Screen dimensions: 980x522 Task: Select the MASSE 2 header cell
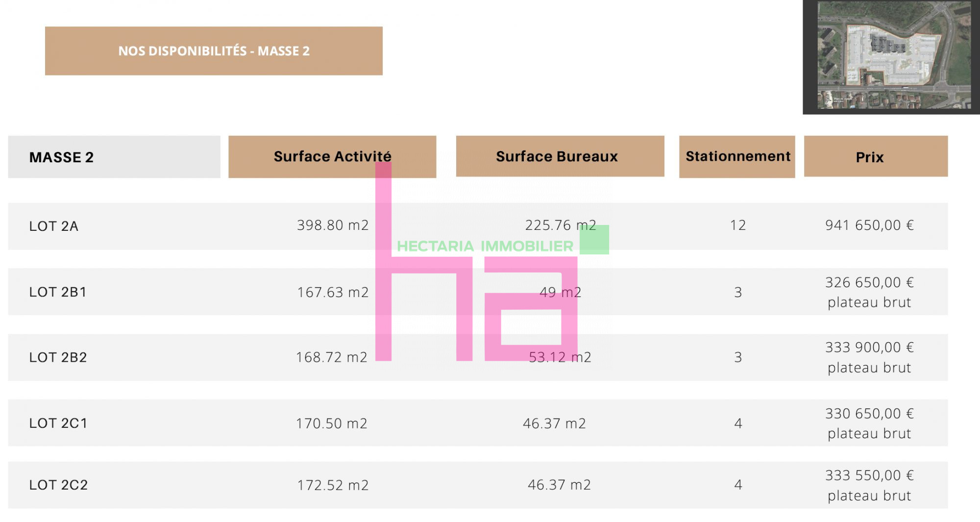[x=114, y=157]
